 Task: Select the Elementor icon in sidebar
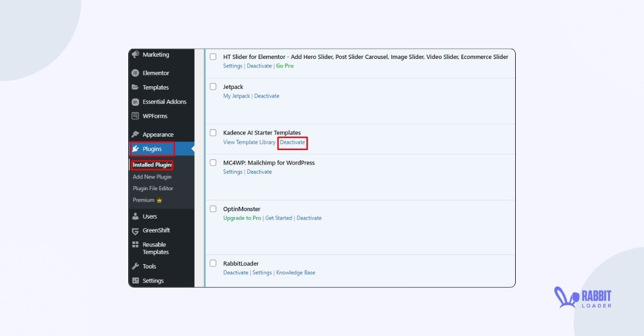pyautogui.click(x=135, y=72)
